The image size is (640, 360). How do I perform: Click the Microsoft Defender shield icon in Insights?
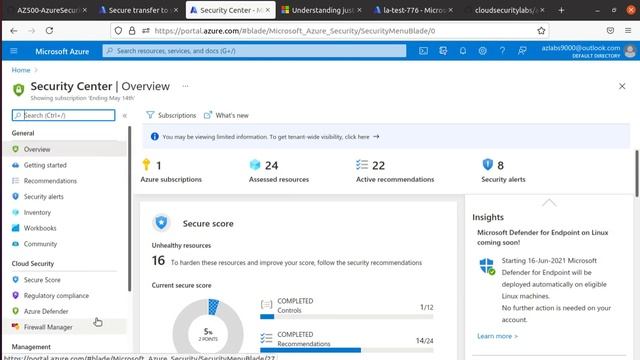(x=487, y=266)
